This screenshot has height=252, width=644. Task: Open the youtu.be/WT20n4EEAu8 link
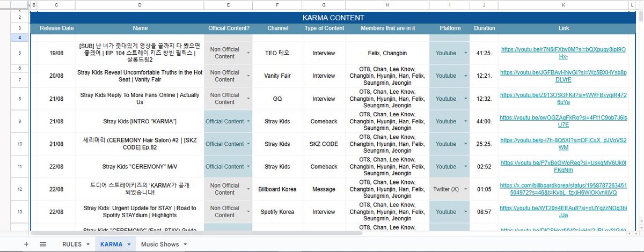coord(563,212)
